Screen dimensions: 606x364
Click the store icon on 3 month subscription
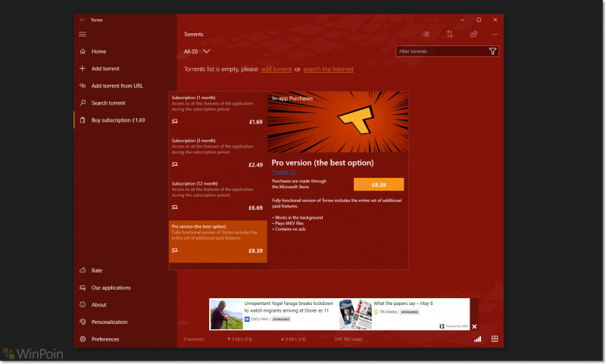(x=175, y=164)
